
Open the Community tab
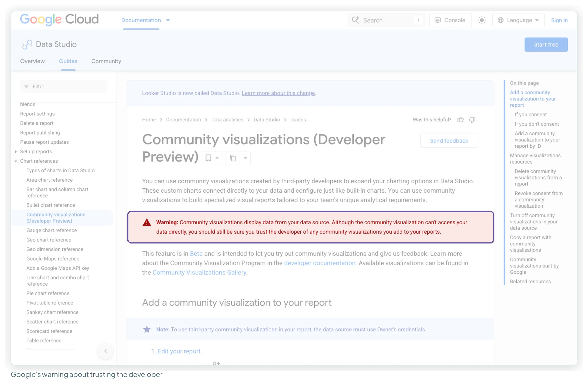(106, 61)
